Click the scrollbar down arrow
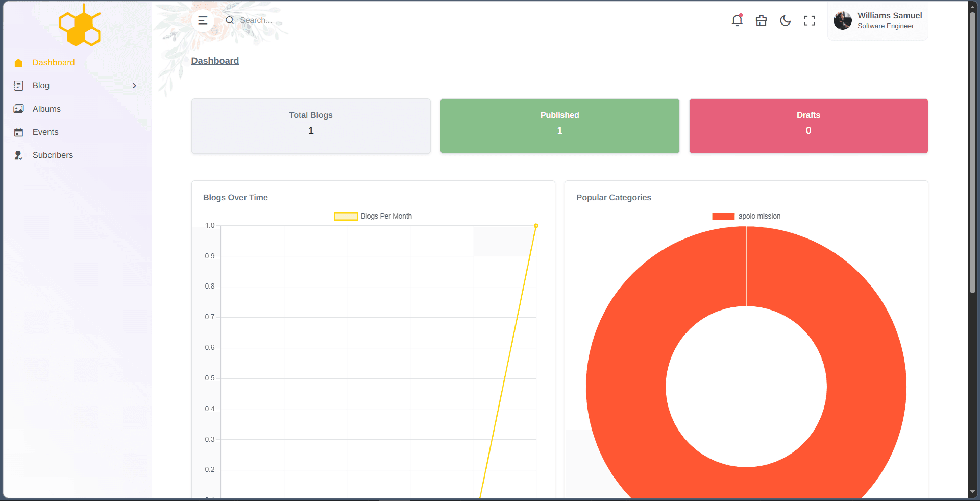 coord(973,492)
